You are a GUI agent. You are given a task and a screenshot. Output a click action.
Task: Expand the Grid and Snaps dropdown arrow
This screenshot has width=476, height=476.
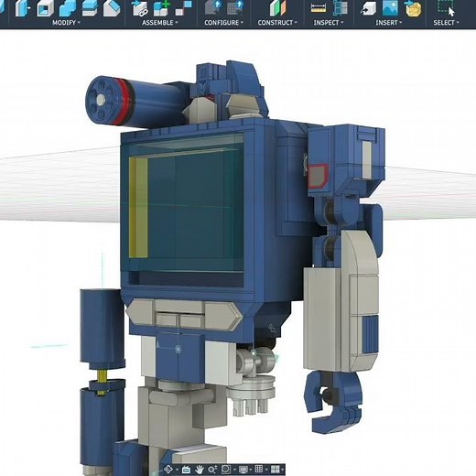click(x=266, y=470)
